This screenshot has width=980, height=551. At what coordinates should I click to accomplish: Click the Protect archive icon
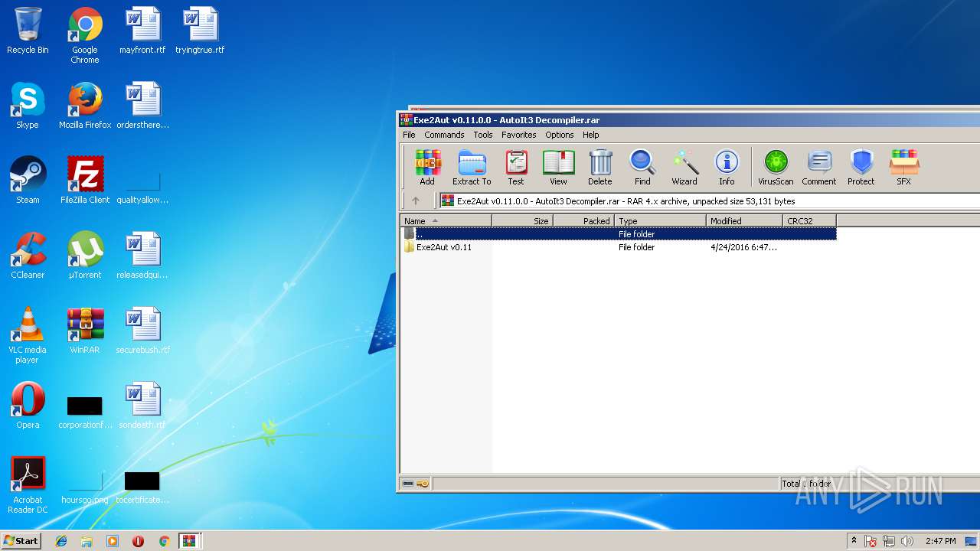pyautogui.click(x=861, y=168)
